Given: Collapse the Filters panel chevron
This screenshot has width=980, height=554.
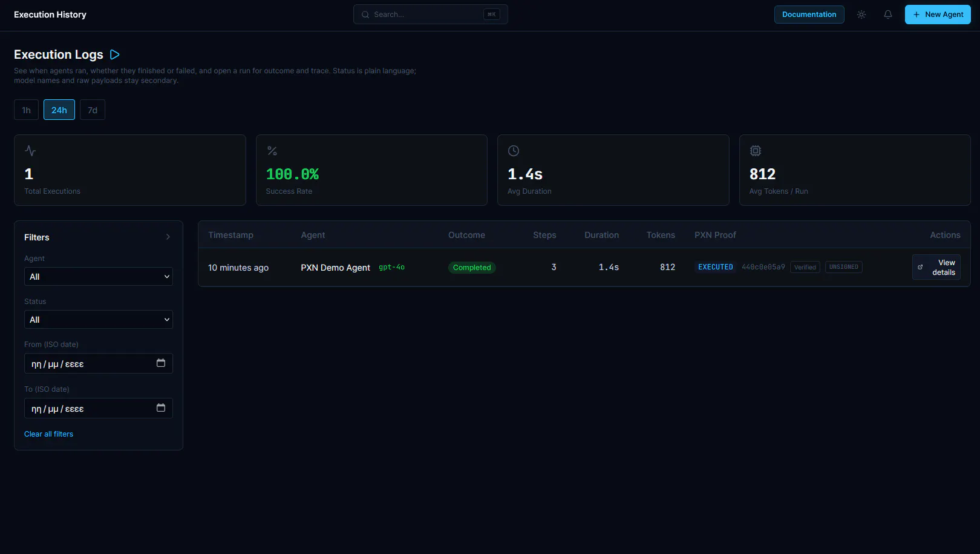Looking at the screenshot, I should point(168,237).
